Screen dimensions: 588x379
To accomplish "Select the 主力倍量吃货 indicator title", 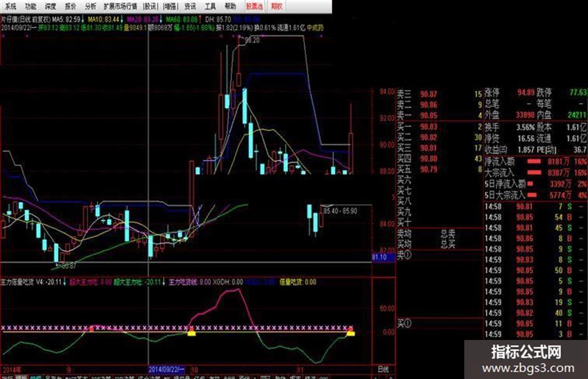I will (x=17, y=282).
